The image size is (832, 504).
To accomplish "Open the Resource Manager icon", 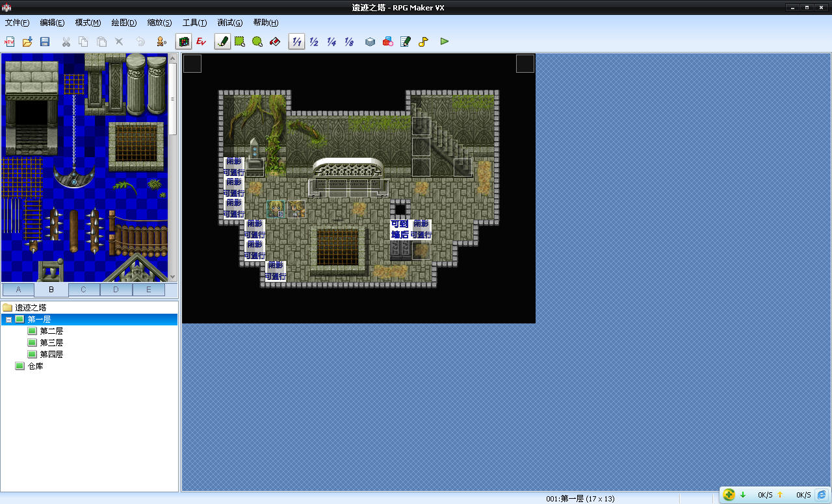I will point(388,42).
